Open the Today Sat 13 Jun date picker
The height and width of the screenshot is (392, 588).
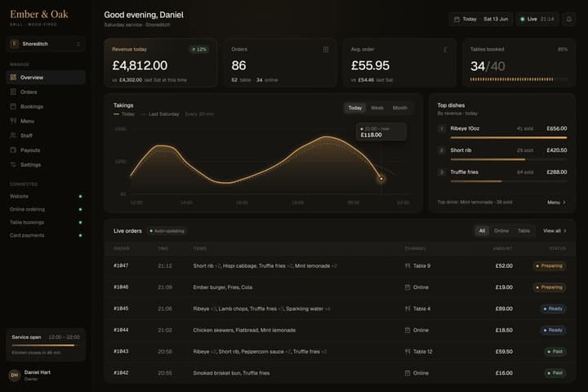pos(481,19)
